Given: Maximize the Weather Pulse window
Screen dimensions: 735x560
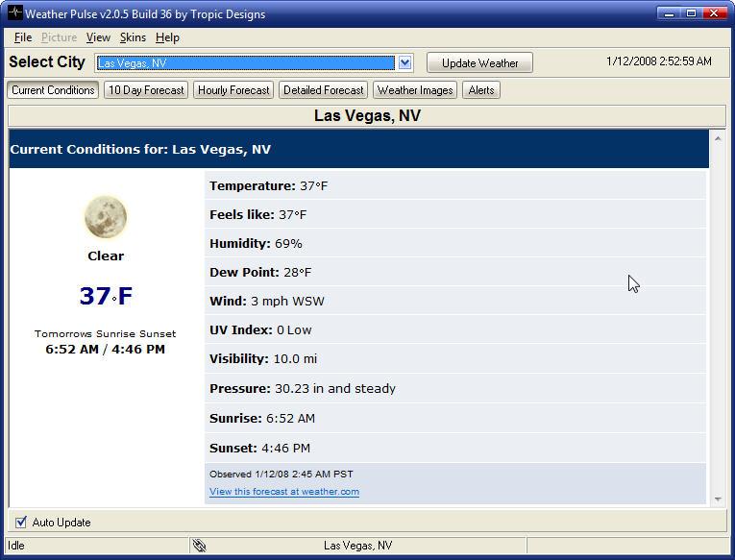Looking at the screenshot, I should [x=691, y=13].
